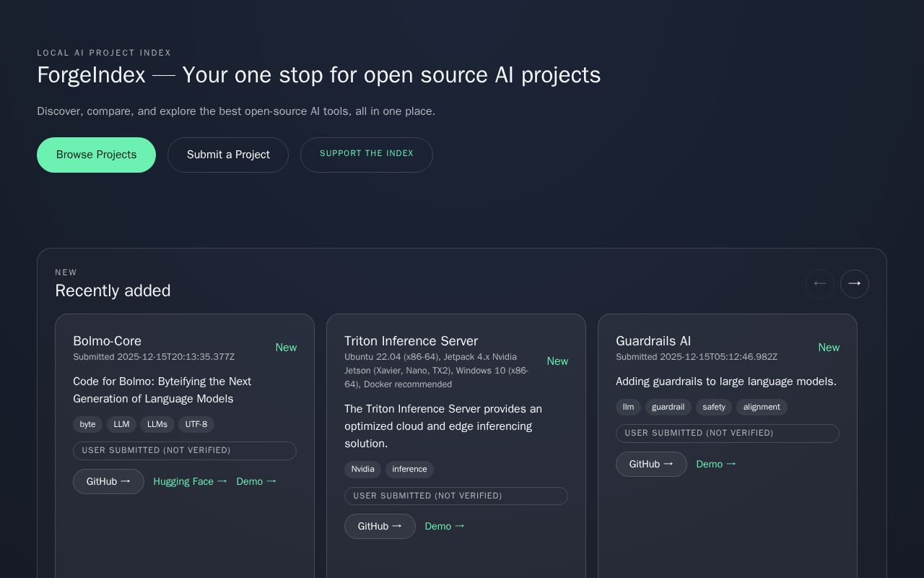This screenshot has height=578, width=924.
Task: Open the Guardrails AI GitHub link
Action: 651,465
